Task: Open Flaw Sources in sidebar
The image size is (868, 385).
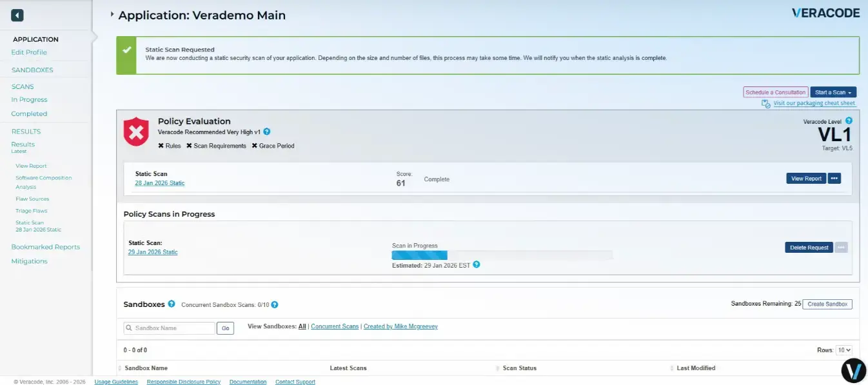Action: tap(32, 199)
